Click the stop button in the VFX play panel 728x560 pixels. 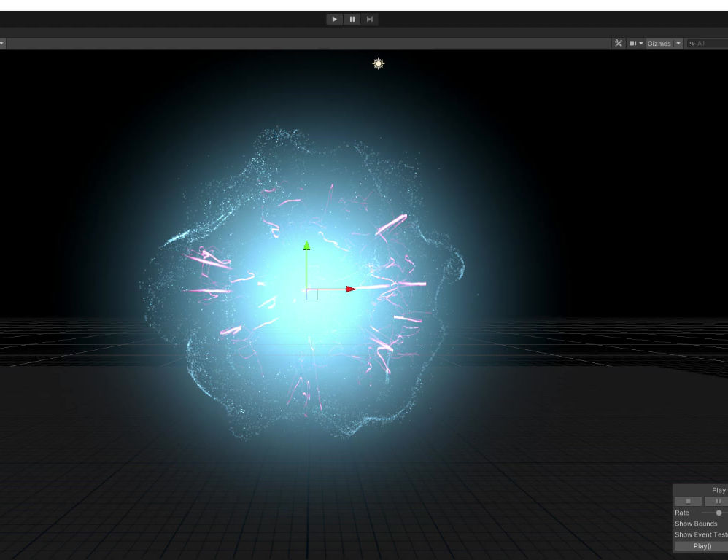click(688, 501)
